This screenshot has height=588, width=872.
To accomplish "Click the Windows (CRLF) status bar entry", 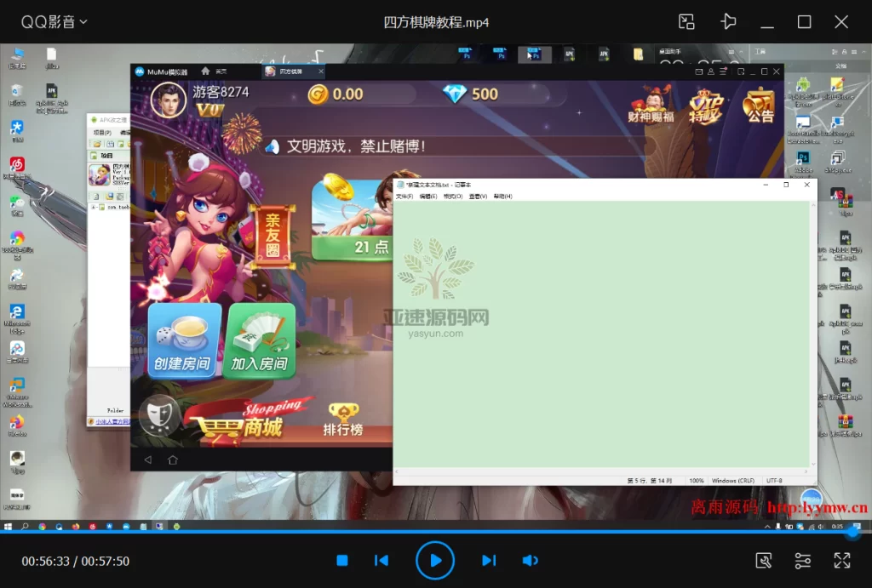I will click(733, 481).
